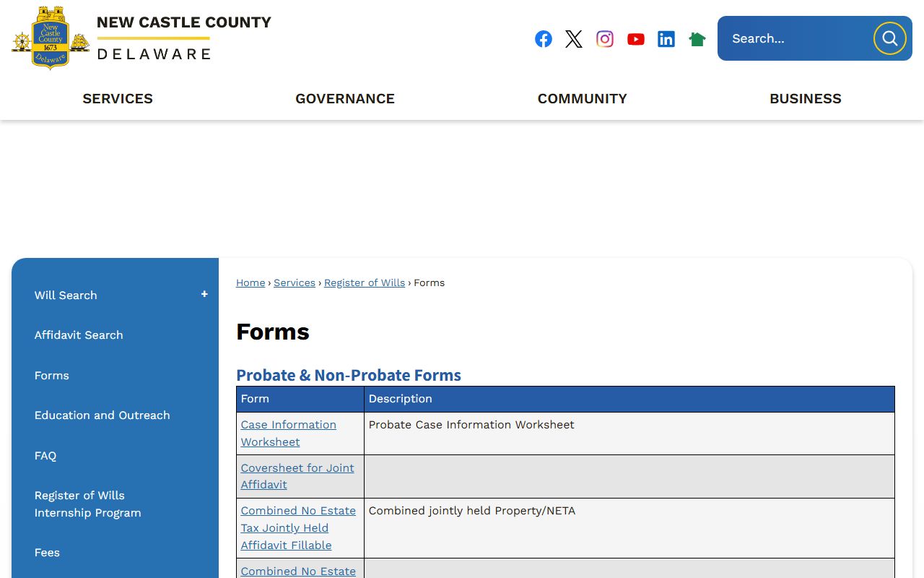924x578 pixels.
Task: Select Forms in the sidebar
Action: (52, 376)
